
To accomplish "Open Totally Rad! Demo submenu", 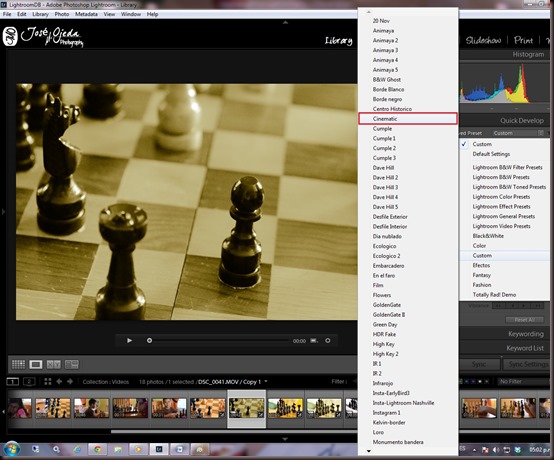I will pyautogui.click(x=505, y=295).
